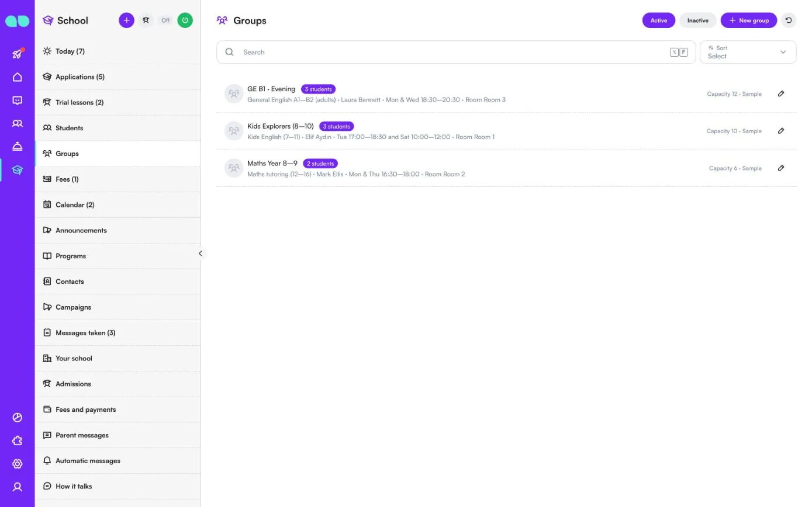
Task: Click the 3 students badge on Kids Explorers
Action: [x=336, y=126]
